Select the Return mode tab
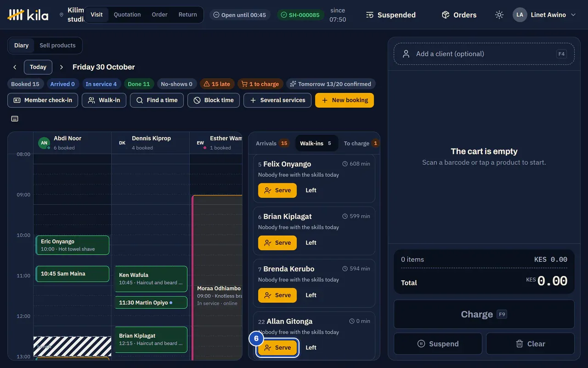 (x=187, y=15)
